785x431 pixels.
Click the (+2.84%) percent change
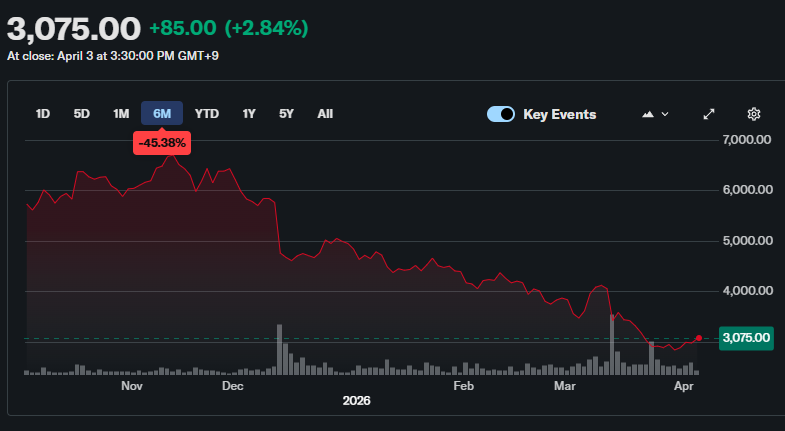[x=266, y=28]
